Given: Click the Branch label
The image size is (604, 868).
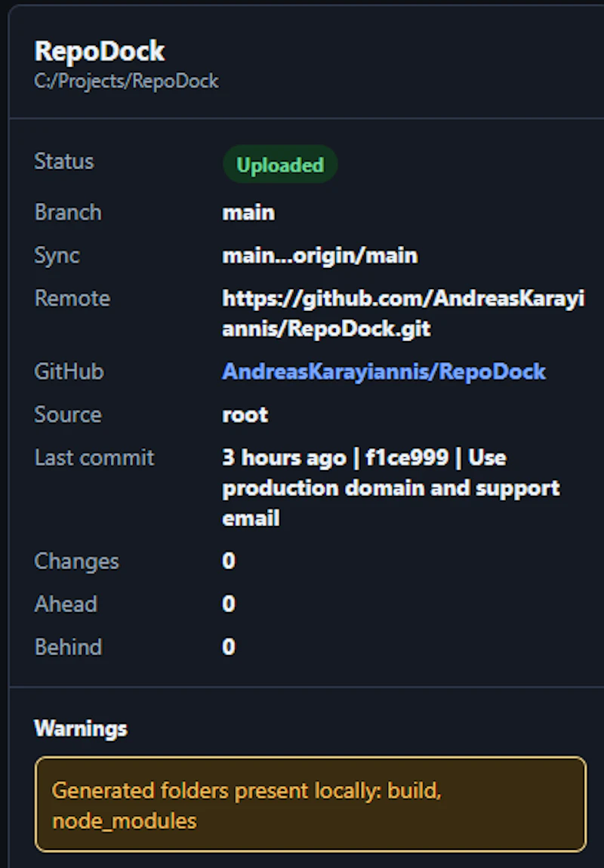Looking at the screenshot, I should 68,213.
